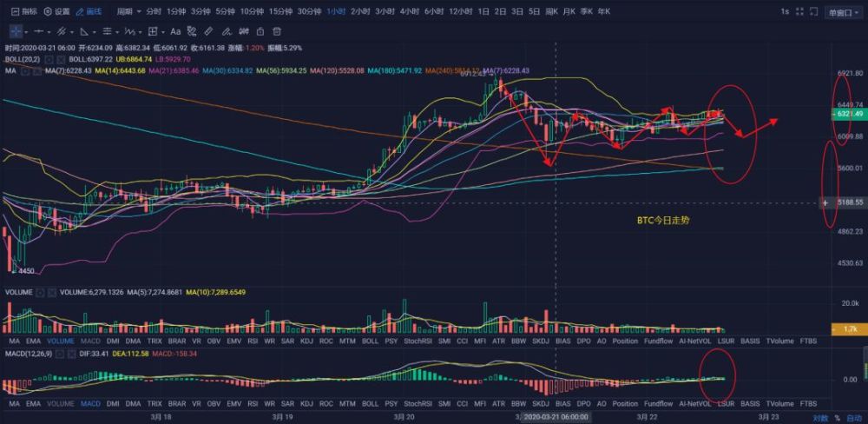Expand the parallel lines tool dropdown arrow
Image resolution: width=868 pixels, height=424 pixels.
point(72,32)
